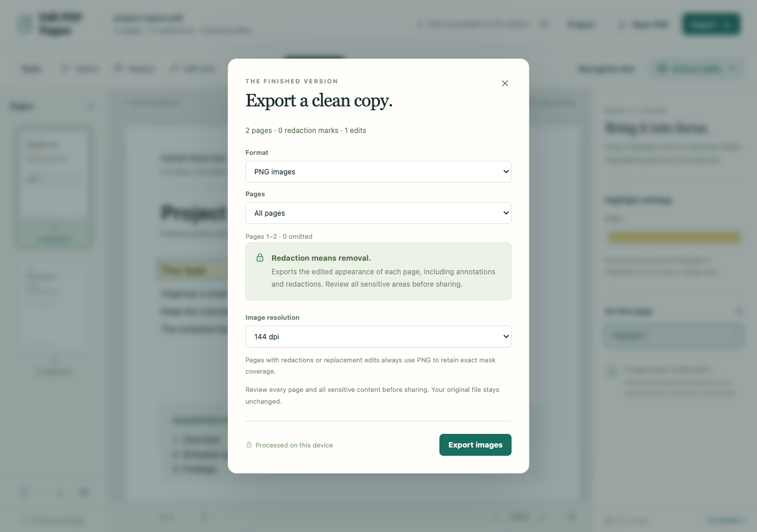Image resolution: width=757 pixels, height=532 pixels.
Task: Open the Pages dropdown showing All pages
Action: 378,213
